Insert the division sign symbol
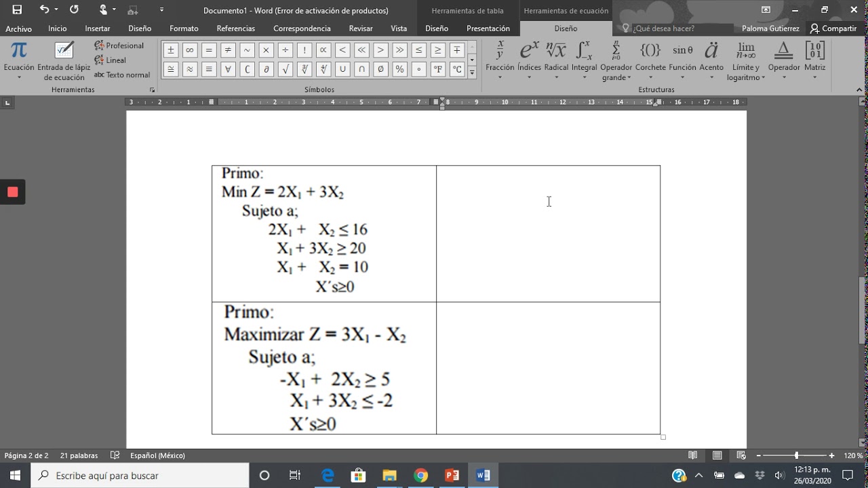The image size is (868, 488). (285, 50)
